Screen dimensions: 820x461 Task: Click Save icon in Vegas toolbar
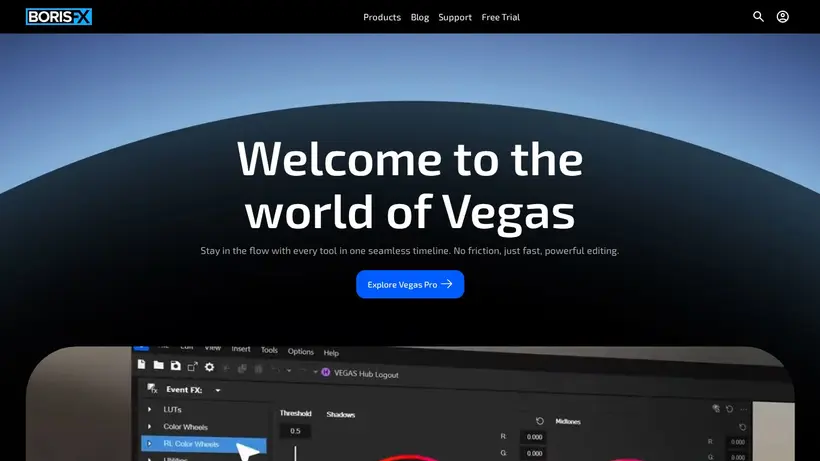pos(176,366)
